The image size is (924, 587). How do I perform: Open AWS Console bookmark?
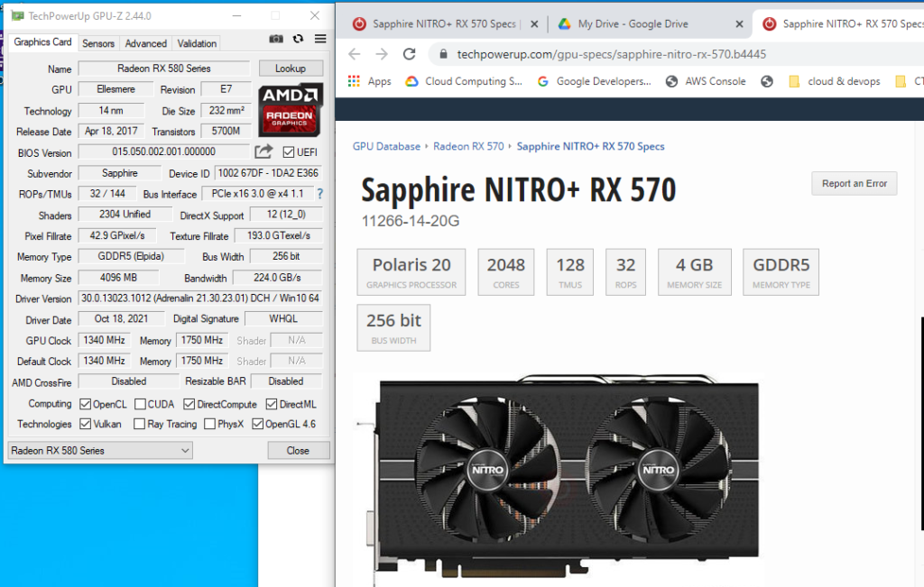(706, 81)
